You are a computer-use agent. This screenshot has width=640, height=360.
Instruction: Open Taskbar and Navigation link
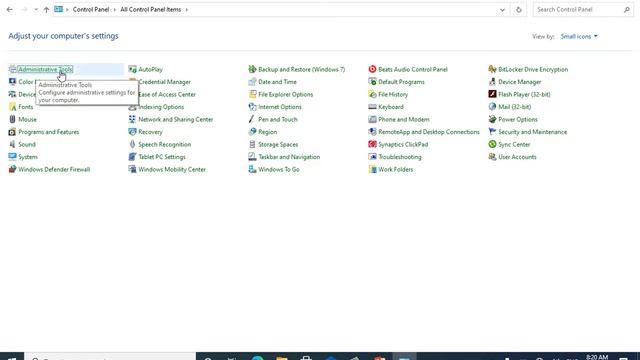(289, 157)
